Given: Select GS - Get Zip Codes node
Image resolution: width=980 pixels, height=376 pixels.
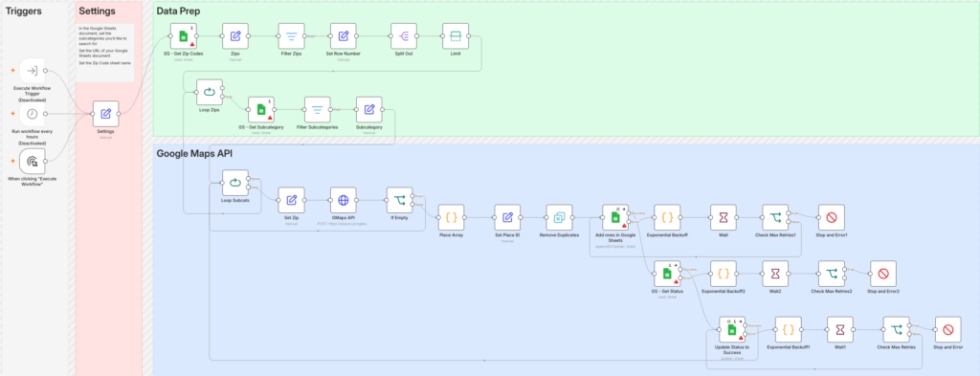Looking at the screenshot, I should click(183, 36).
